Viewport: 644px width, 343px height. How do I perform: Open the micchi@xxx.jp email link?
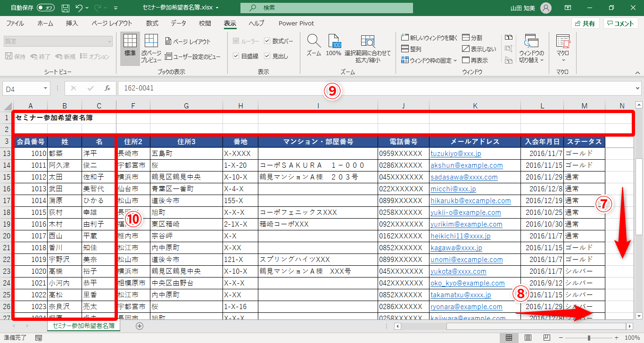[x=454, y=189]
